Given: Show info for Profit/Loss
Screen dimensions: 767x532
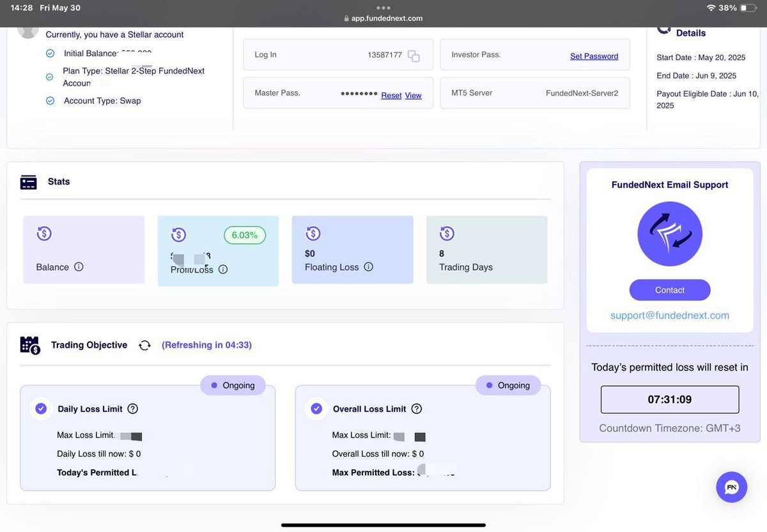Looking at the screenshot, I should 222,270.
